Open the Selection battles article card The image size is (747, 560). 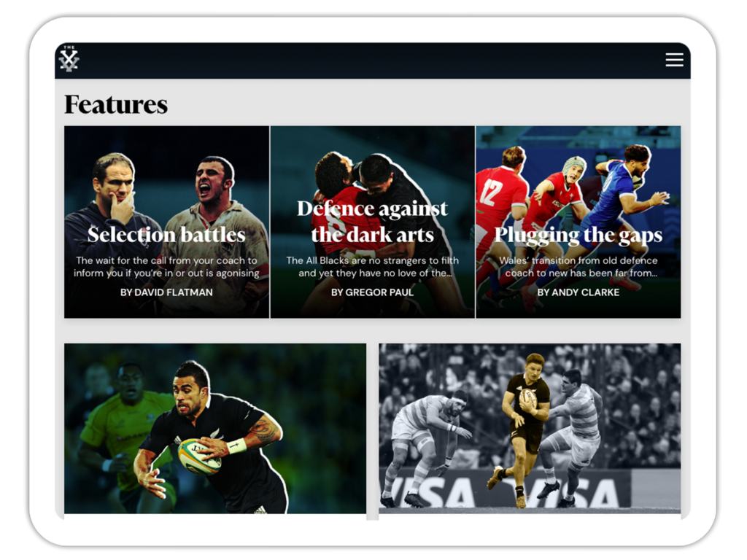167,222
